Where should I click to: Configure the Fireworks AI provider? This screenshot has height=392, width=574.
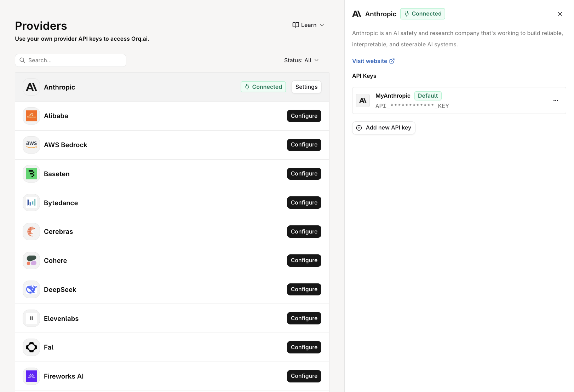click(x=304, y=376)
